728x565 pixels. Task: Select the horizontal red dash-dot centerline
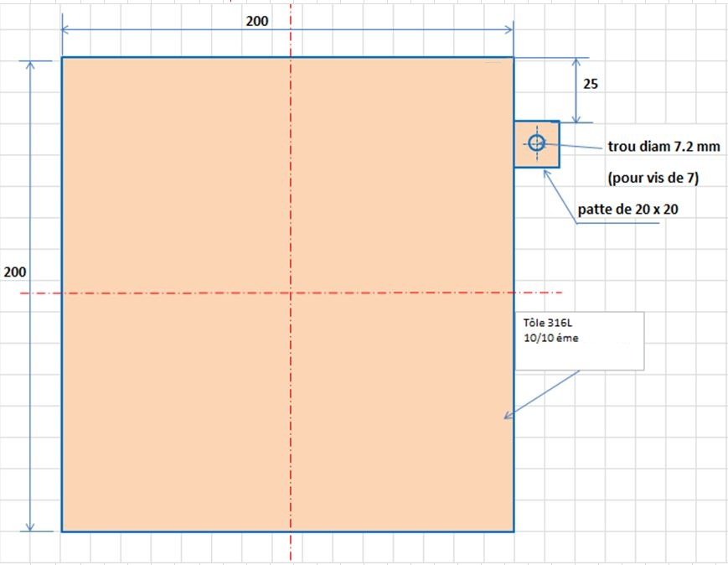[x=168, y=293]
